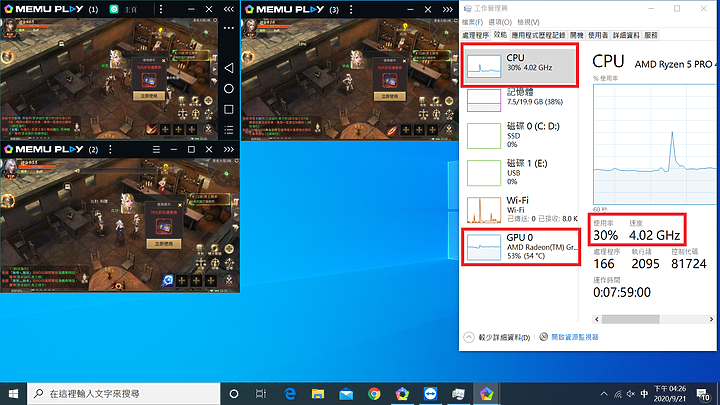Viewport: 720px width, 405px height.
Task: Switch to the Startup tab in Task Manager
Action: tap(577, 35)
